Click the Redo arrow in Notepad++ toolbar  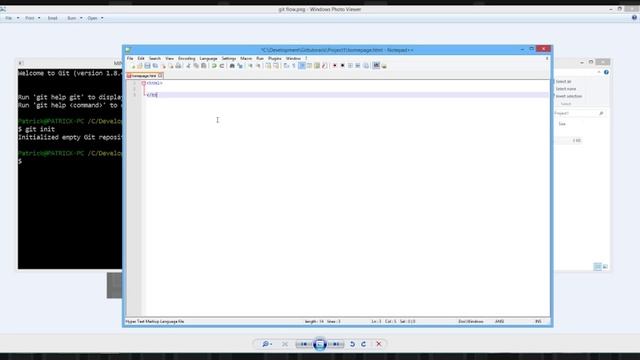click(x=222, y=66)
